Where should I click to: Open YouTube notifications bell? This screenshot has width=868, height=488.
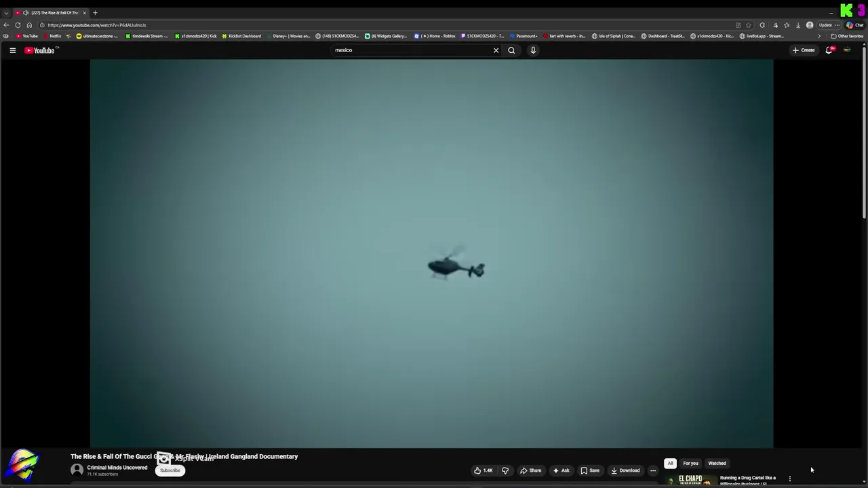tap(829, 50)
